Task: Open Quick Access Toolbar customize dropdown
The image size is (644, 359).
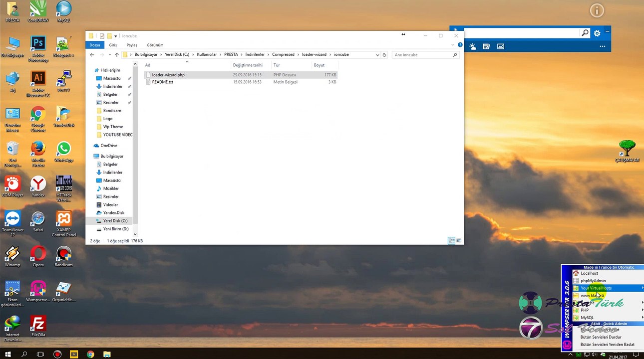Action: pos(116,36)
